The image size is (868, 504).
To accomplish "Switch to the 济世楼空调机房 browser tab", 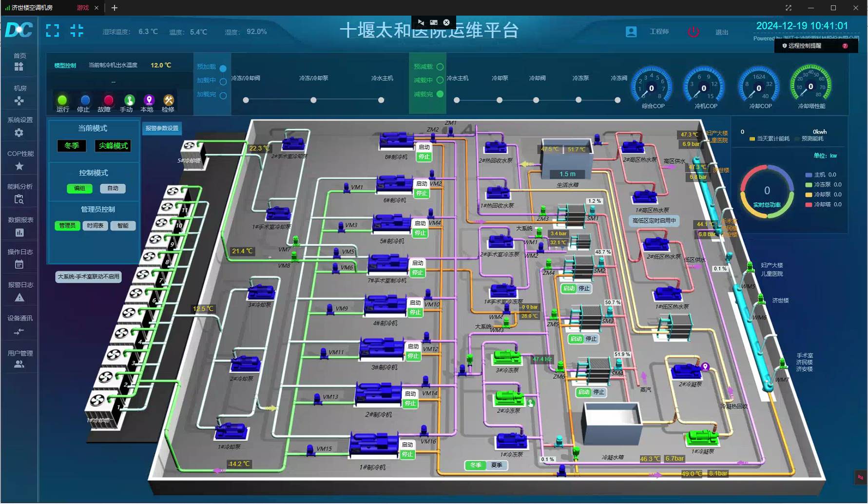I will click(32, 8).
